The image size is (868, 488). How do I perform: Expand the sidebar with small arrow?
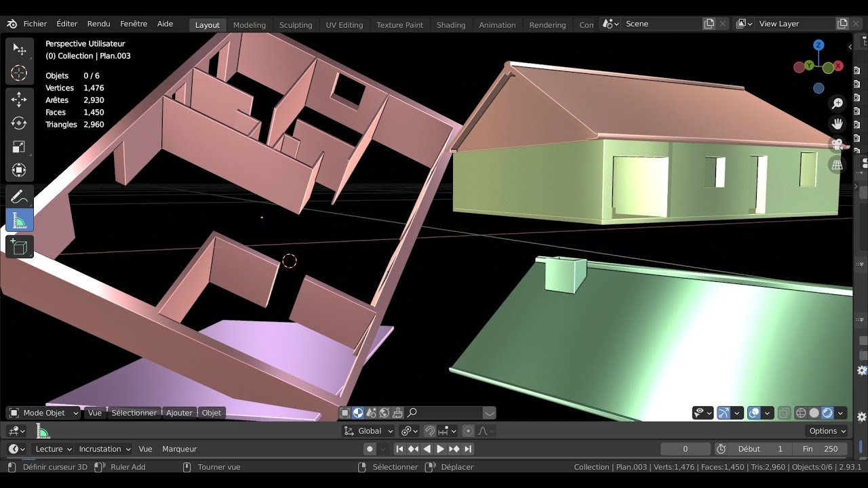click(x=850, y=47)
